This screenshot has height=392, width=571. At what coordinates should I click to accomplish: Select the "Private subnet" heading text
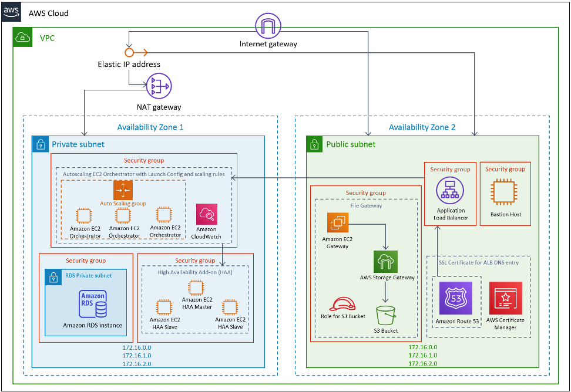pos(78,144)
